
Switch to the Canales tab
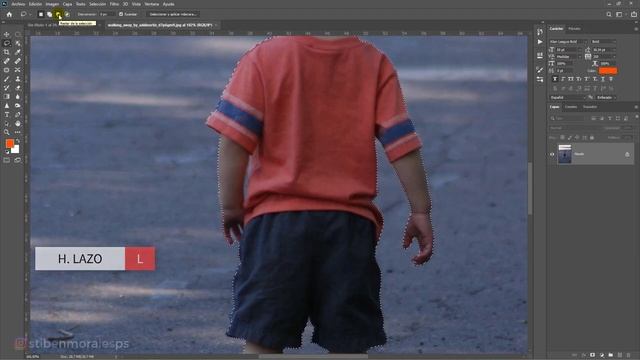(x=571, y=107)
